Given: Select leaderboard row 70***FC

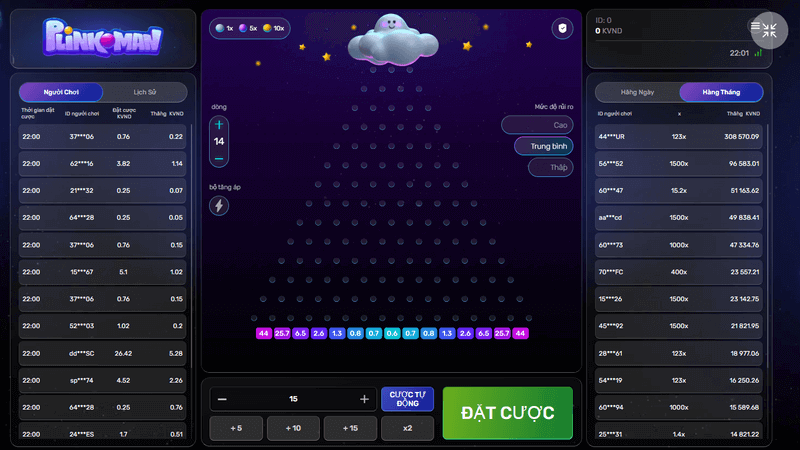Looking at the screenshot, I should click(679, 272).
